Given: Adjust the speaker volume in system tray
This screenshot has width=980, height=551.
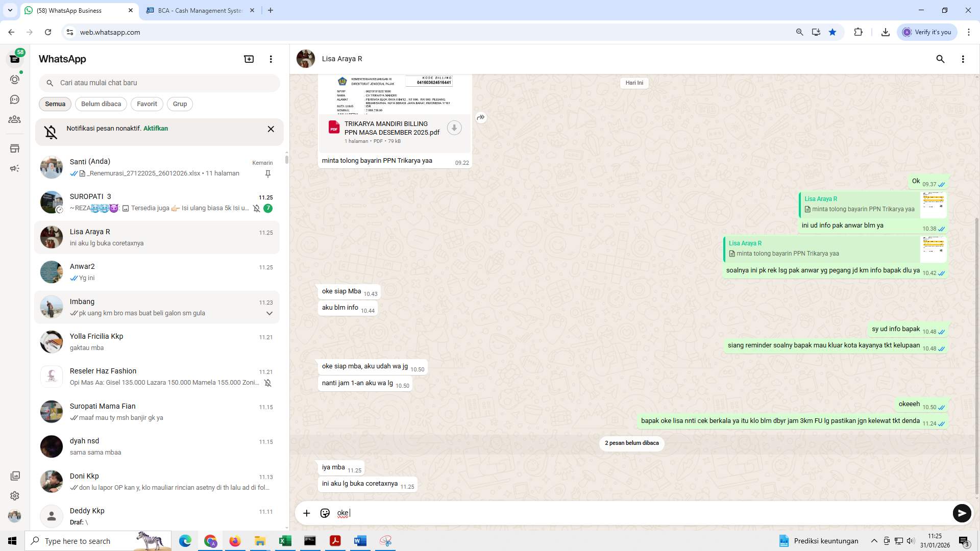Looking at the screenshot, I should pos(911,541).
